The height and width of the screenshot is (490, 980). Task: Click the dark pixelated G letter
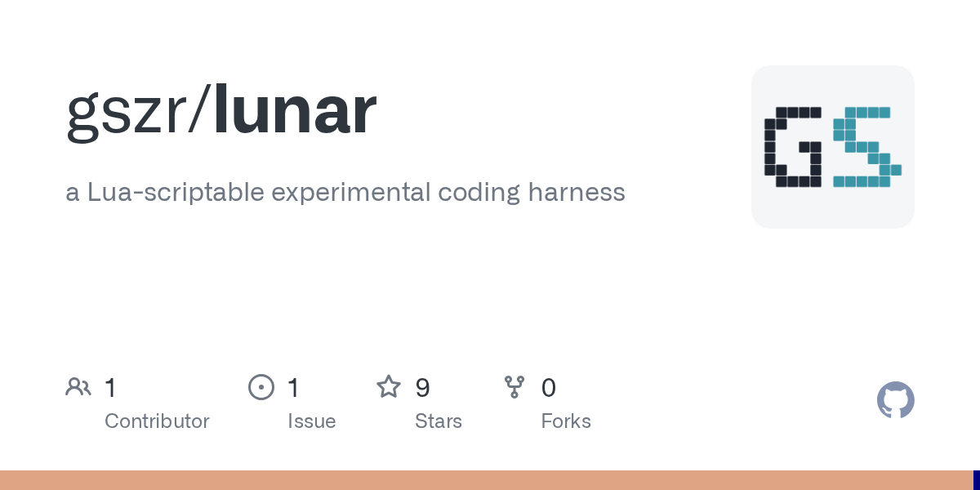pyautogui.click(x=793, y=147)
